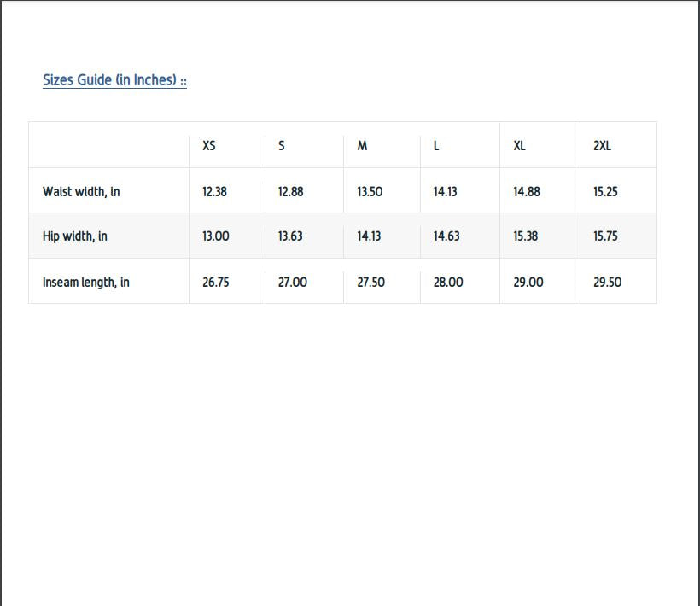Viewport: 700px width, 606px height.
Task: Select the XS column header
Action: click(x=209, y=146)
